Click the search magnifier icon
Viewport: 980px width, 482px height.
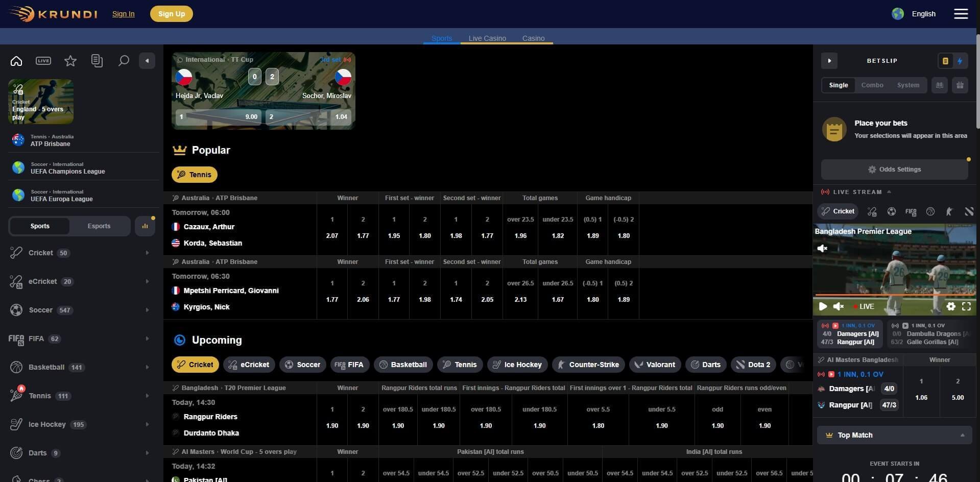(123, 61)
